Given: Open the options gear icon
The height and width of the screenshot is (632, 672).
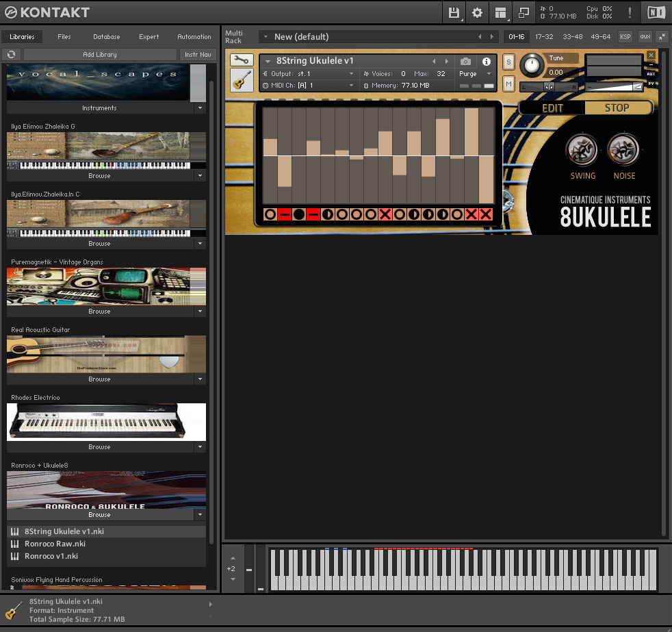Looking at the screenshot, I should click(477, 13).
